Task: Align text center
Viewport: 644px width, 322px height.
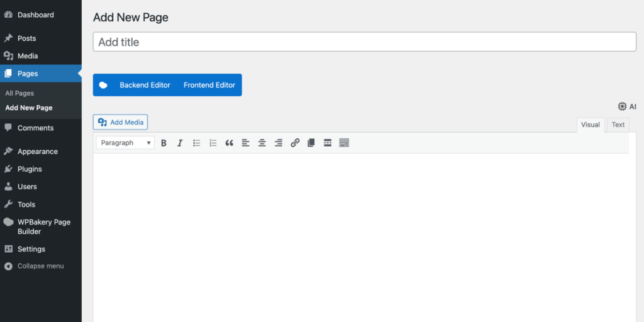Action: 262,143
